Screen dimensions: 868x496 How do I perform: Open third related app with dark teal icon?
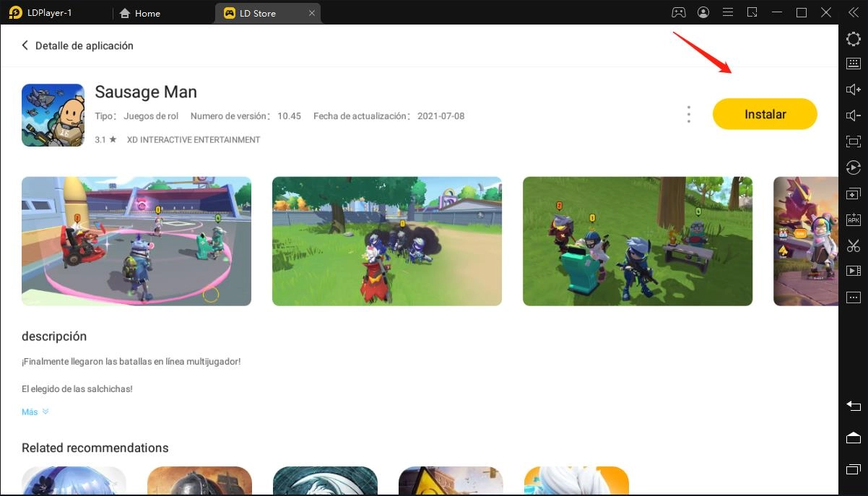(x=325, y=481)
